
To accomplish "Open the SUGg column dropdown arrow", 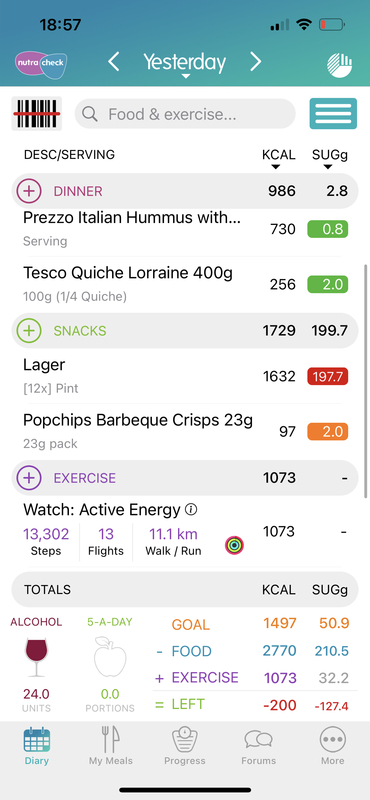I will [328, 167].
